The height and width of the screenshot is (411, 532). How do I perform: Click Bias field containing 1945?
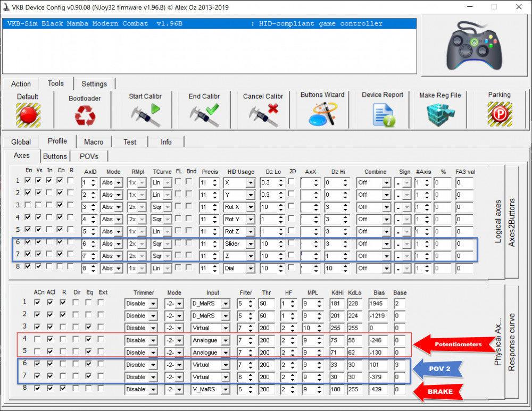379,304
